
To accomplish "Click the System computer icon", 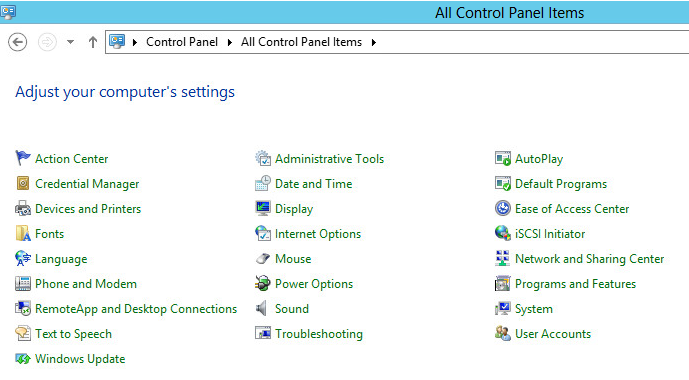I will coord(503,308).
